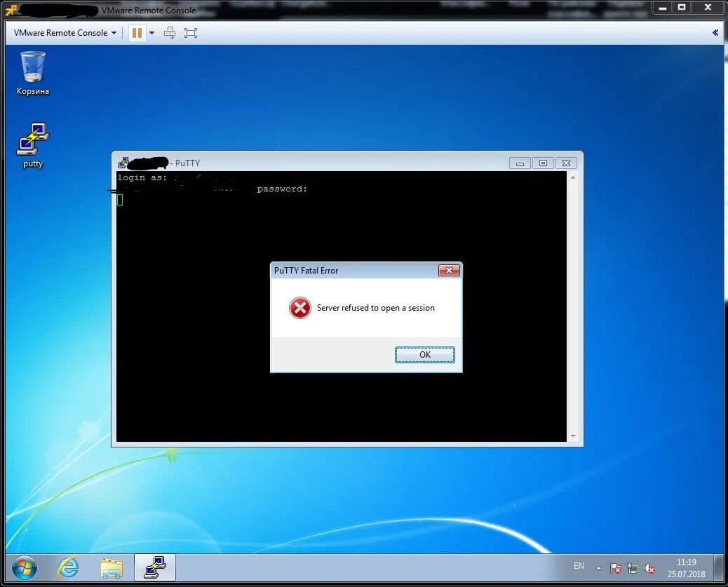
Task: Pause the virtual machine
Action: click(x=137, y=33)
